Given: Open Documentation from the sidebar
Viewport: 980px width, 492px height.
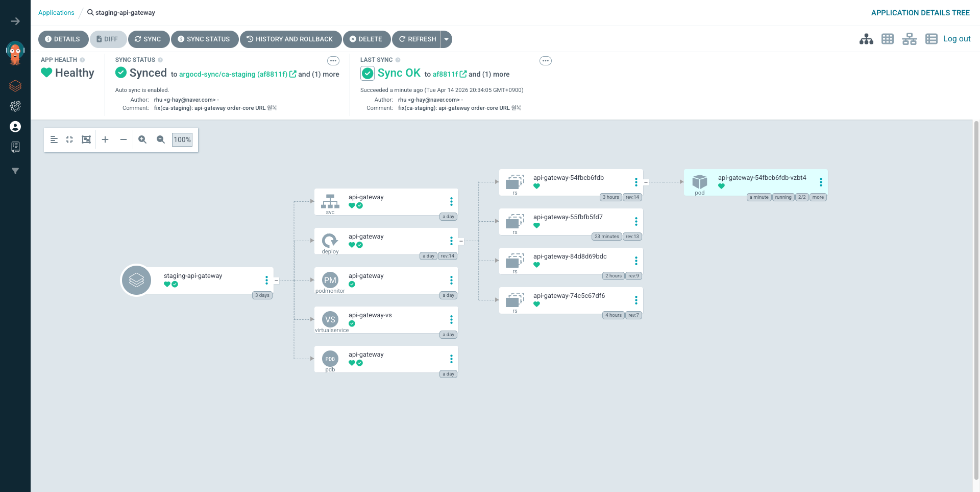Looking at the screenshot, I should click(15, 147).
